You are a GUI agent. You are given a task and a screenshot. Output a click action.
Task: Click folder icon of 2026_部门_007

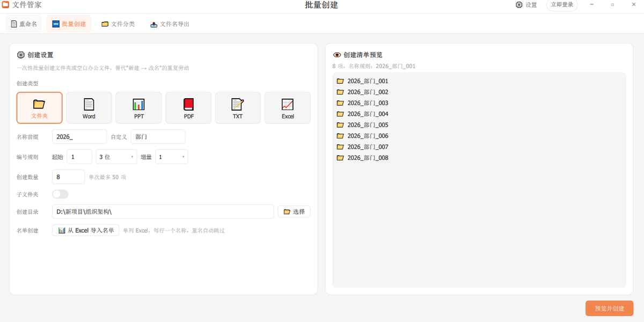point(340,147)
